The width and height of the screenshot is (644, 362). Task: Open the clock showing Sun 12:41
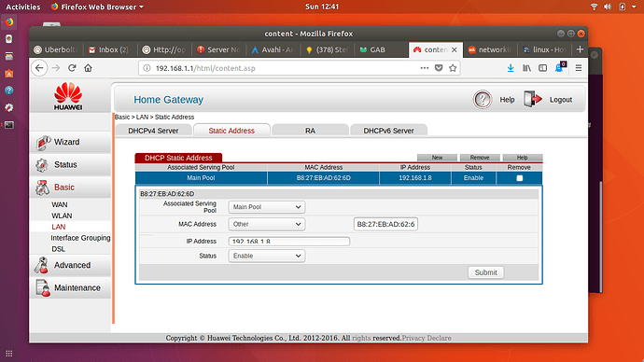pos(322,7)
